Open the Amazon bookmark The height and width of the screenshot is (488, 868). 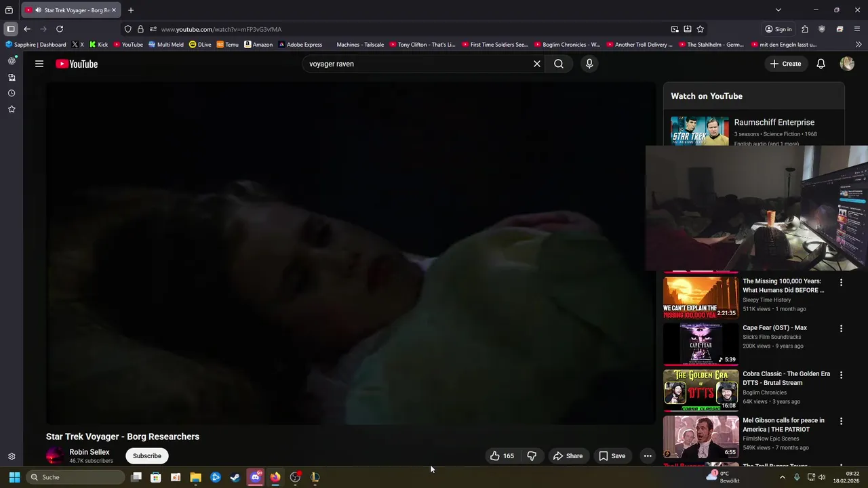(x=258, y=45)
